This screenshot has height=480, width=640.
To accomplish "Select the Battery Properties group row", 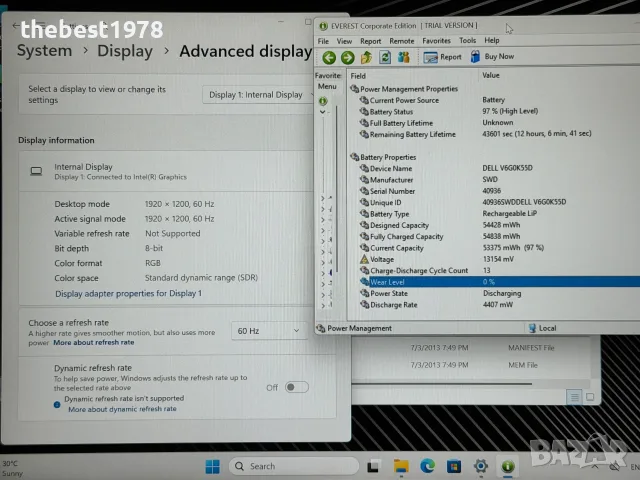I will [x=494, y=157].
